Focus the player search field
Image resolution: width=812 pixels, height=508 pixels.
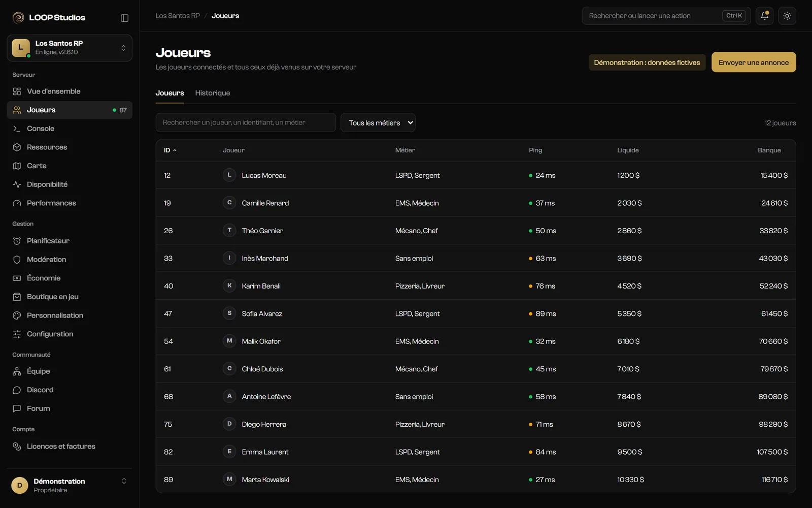click(246, 122)
